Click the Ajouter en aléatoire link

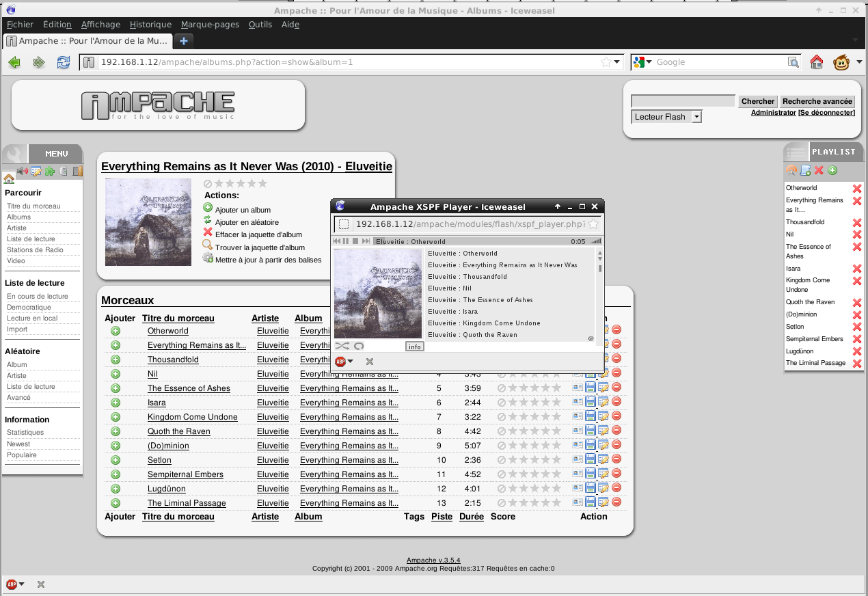[x=247, y=222]
